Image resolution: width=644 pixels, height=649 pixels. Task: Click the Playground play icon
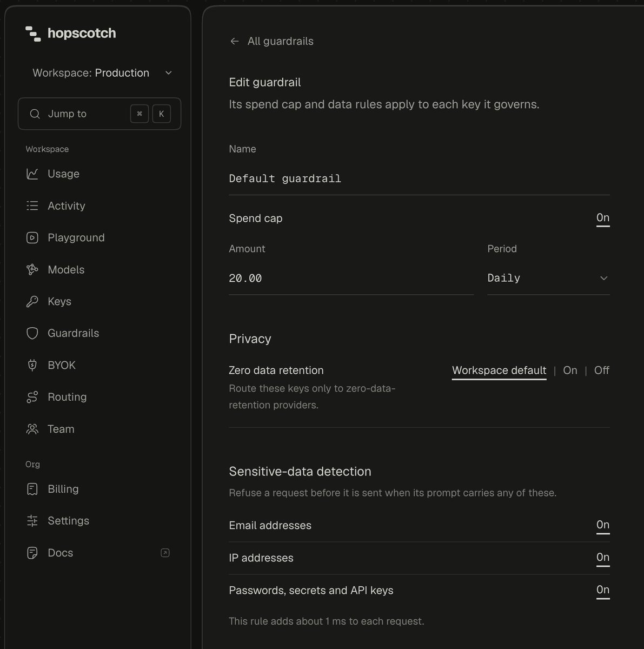click(32, 237)
